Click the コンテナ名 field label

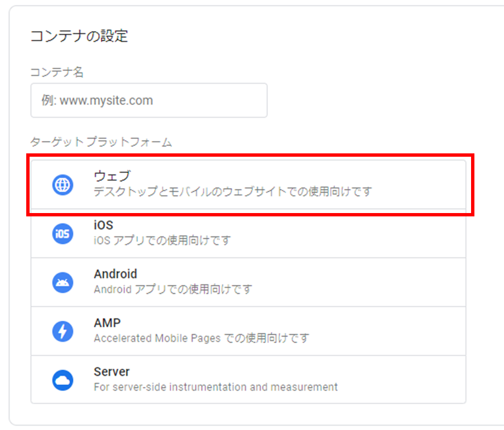(57, 72)
